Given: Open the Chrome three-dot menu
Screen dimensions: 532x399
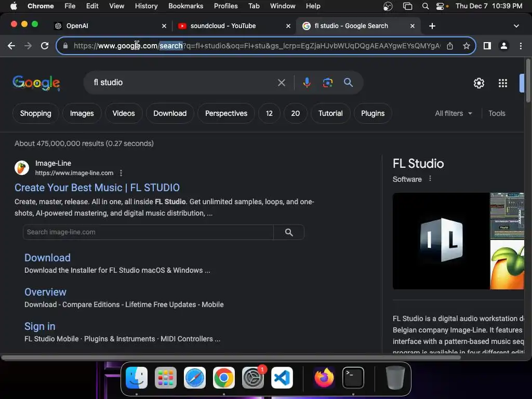Looking at the screenshot, I should [521, 46].
